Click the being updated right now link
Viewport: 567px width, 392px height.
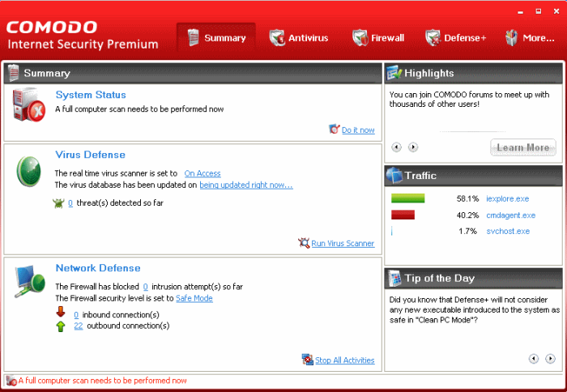click(246, 185)
